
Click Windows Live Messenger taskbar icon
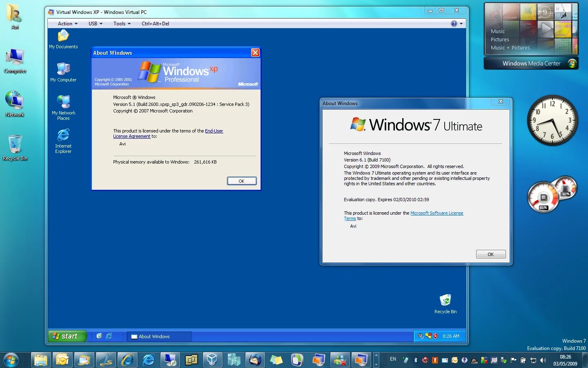[x=340, y=360]
